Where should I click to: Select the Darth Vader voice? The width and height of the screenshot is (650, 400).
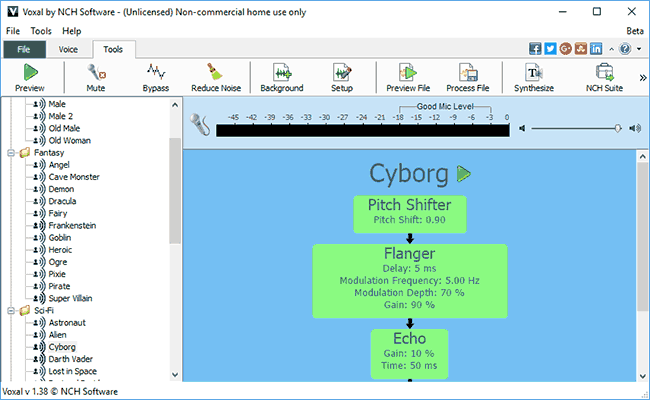click(71, 359)
